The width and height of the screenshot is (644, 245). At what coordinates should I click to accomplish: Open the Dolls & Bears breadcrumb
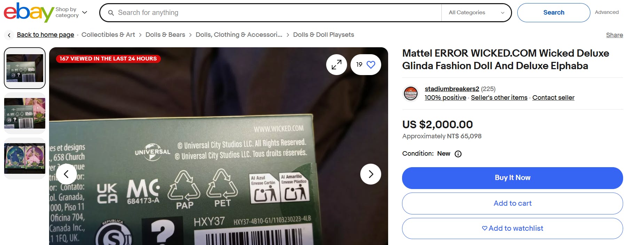(165, 35)
